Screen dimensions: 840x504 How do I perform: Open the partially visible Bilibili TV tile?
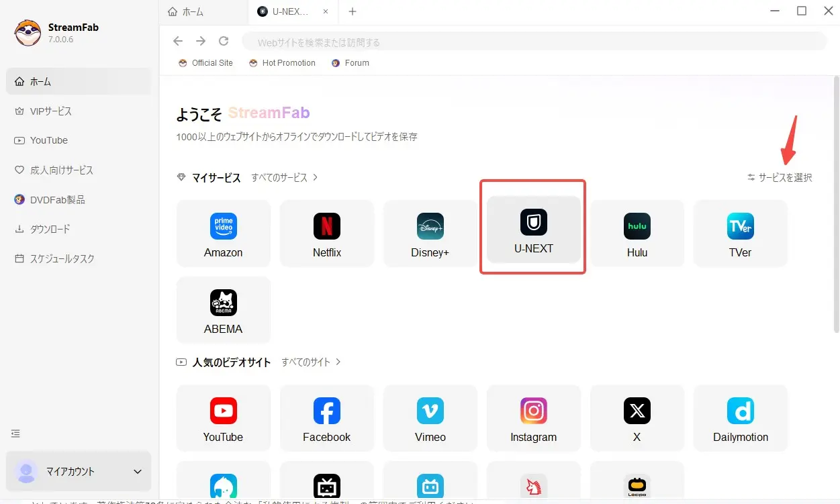430,482
